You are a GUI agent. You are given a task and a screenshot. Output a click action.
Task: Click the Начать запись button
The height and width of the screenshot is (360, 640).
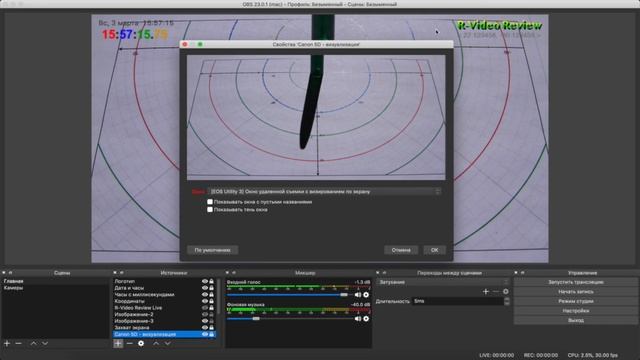(576, 291)
